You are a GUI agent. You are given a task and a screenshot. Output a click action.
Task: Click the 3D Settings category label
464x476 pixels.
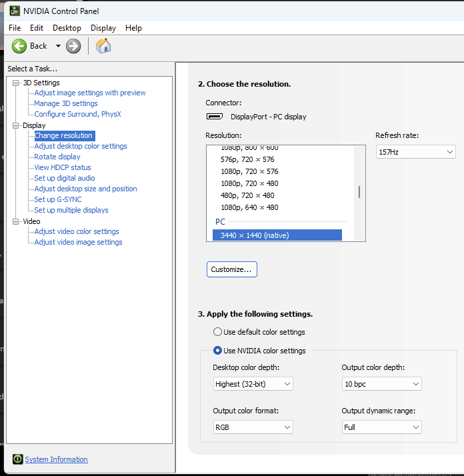[x=41, y=83]
